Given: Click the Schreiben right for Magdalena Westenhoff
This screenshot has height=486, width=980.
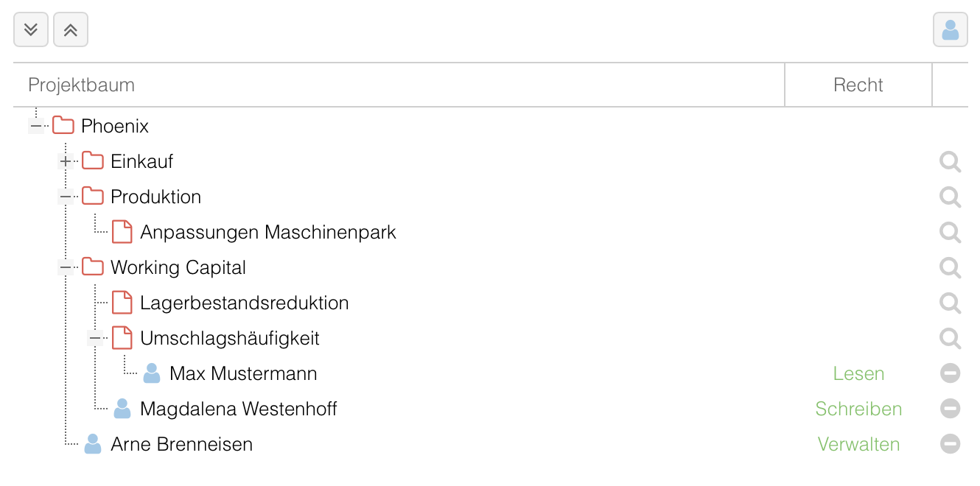Looking at the screenshot, I should click(x=858, y=409).
